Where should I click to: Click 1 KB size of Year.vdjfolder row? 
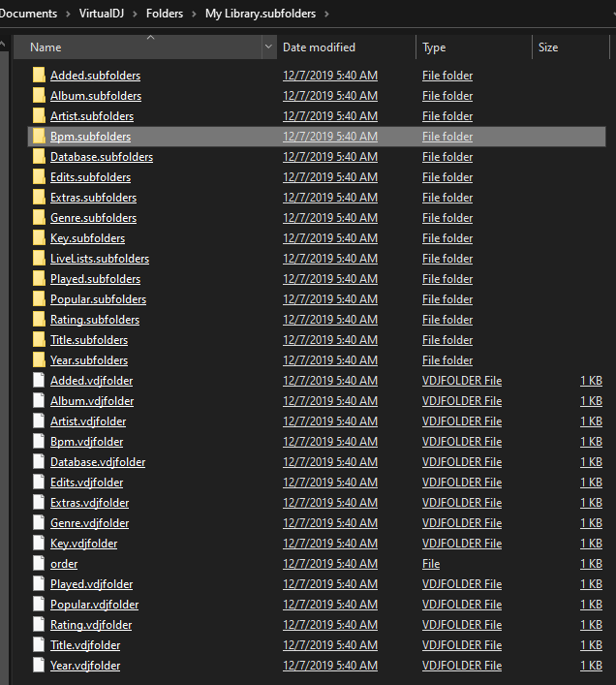tap(591, 666)
